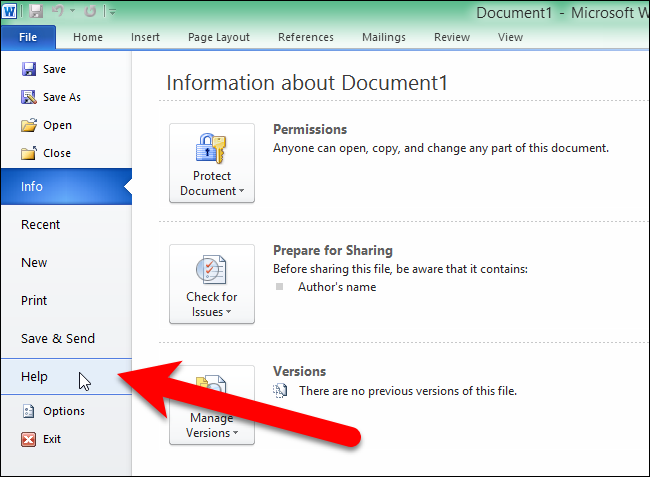This screenshot has height=477, width=650.
Task: Switch to the Home ribbon tab
Action: pos(88,37)
